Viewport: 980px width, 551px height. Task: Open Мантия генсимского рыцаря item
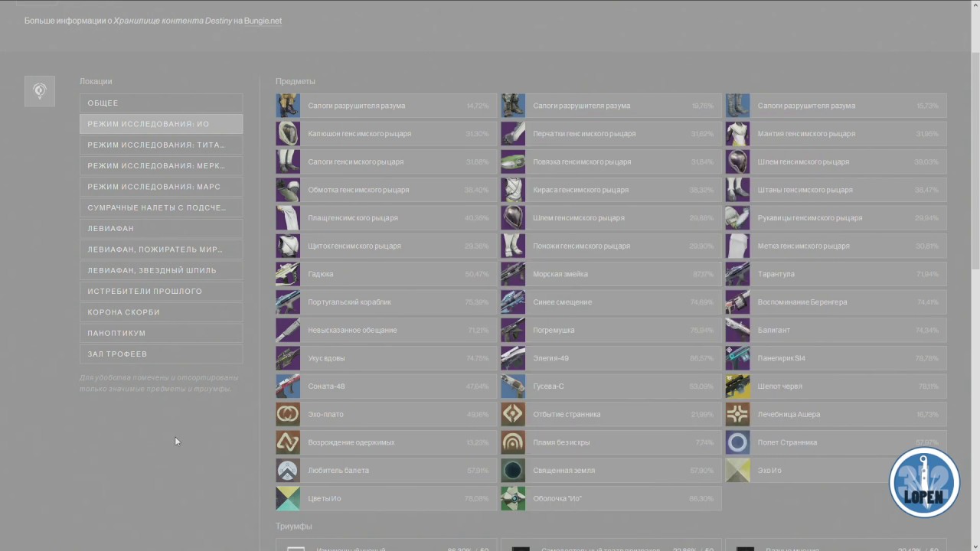836,134
